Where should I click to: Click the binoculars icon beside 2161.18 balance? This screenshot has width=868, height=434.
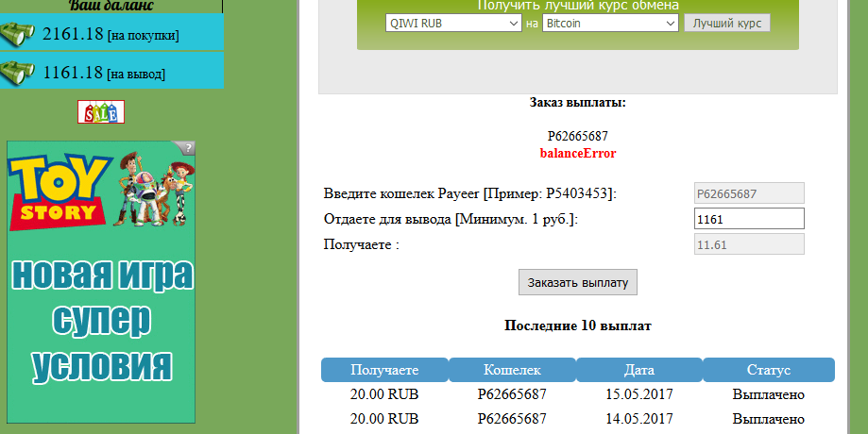pyautogui.click(x=17, y=34)
